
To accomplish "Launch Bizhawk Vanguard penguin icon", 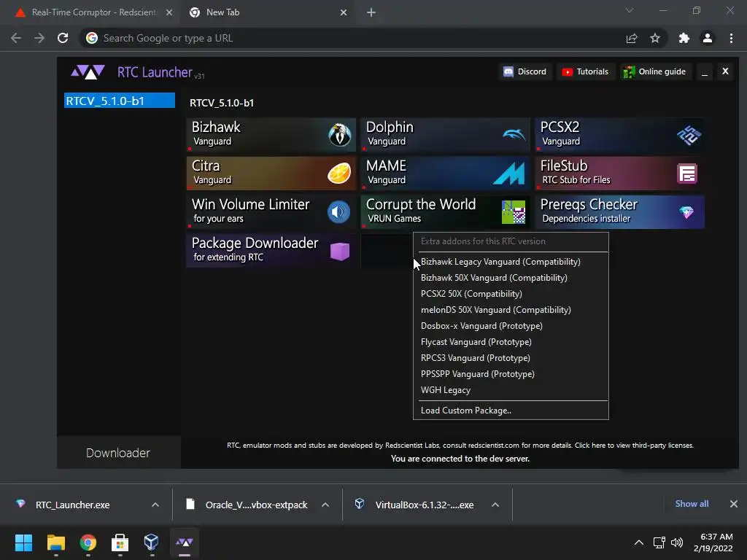I will pyautogui.click(x=340, y=135).
